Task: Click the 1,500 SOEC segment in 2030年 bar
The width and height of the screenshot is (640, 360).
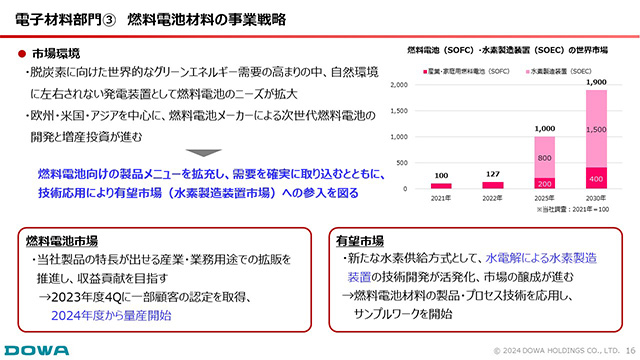Action: pos(596,129)
